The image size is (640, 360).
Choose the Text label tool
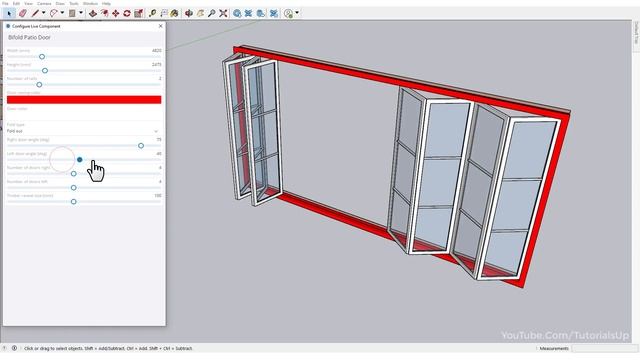[x=164, y=13]
